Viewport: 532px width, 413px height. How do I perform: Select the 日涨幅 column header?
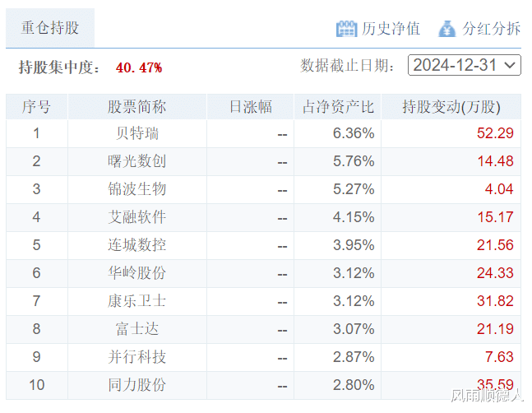251,107
